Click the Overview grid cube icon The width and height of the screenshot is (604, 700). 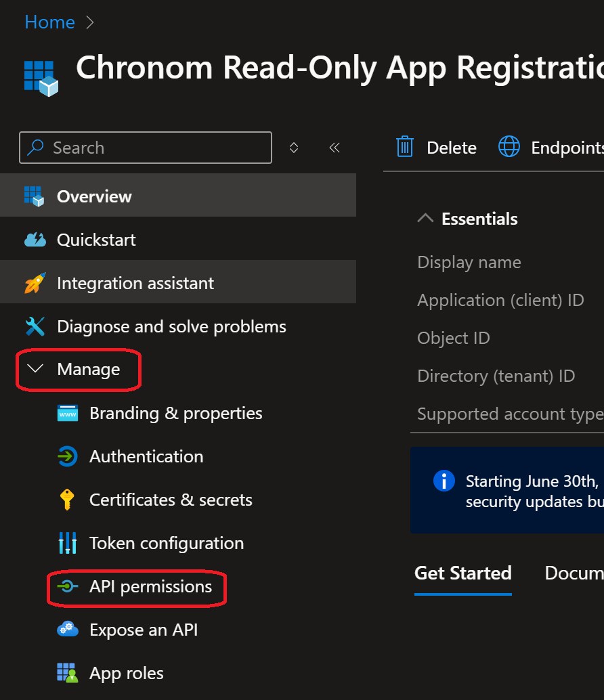[35, 196]
